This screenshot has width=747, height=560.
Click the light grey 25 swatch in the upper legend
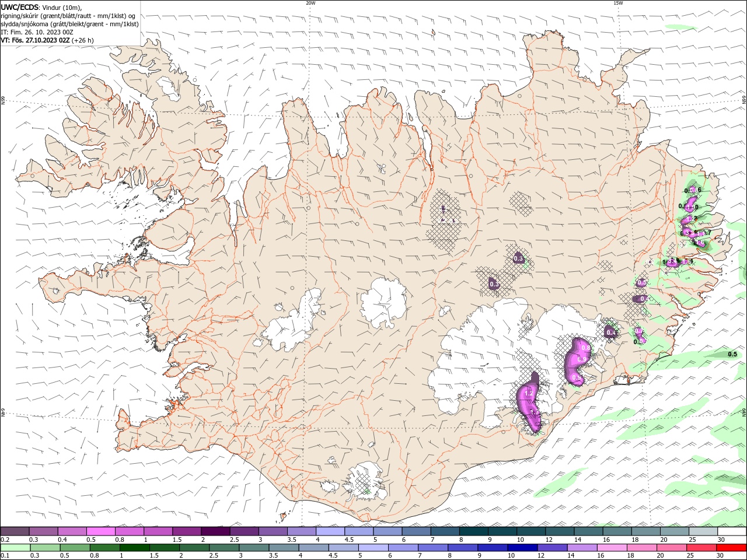pyautogui.click(x=704, y=531)
